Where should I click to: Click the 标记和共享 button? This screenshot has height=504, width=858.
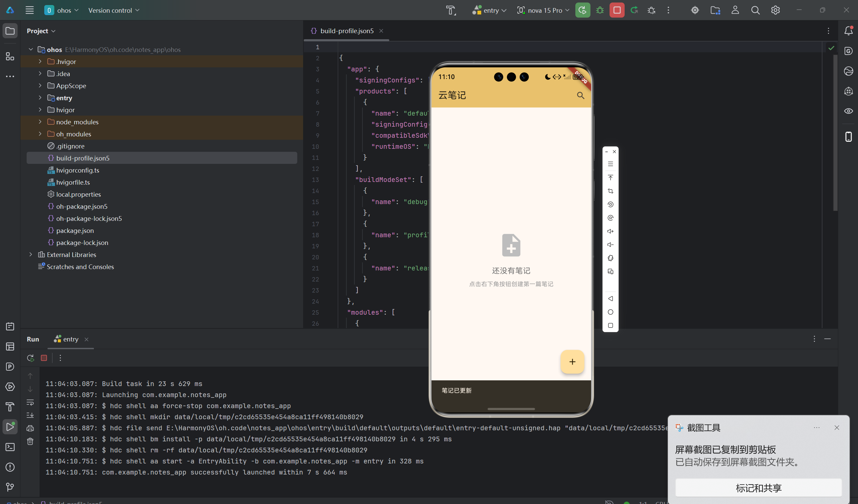click(x=758, y=488)
